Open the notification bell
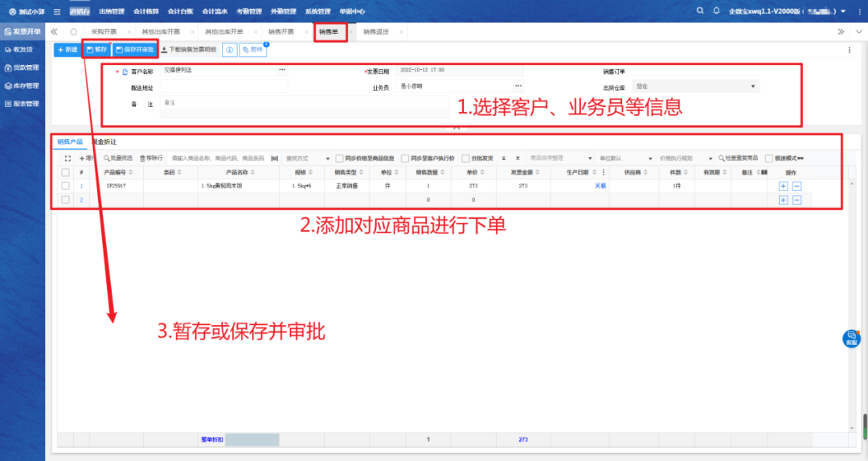 pyautogui.click(x=714, y=10)
